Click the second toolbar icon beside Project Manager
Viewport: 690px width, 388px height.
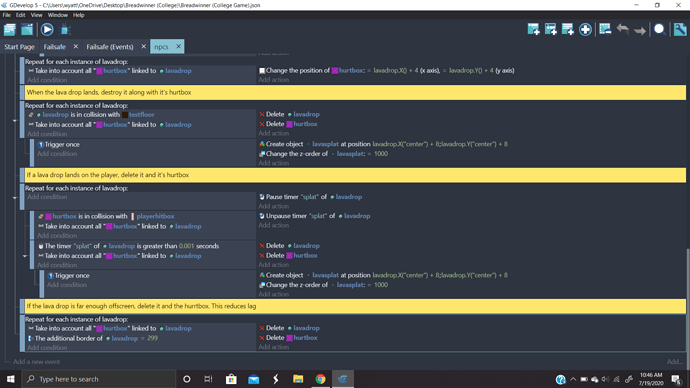coord(27,29)
